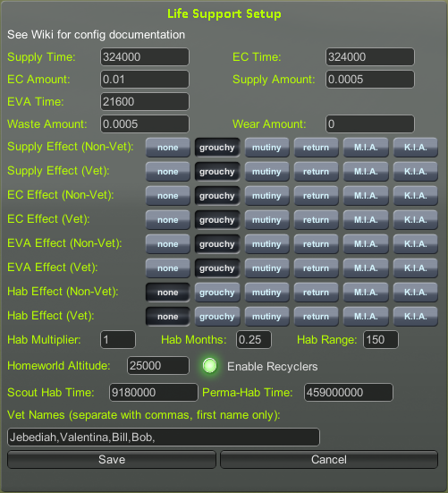Screen dimensions: 448x493
Task: Edit the EVA Time value
Action: (145, 102)
